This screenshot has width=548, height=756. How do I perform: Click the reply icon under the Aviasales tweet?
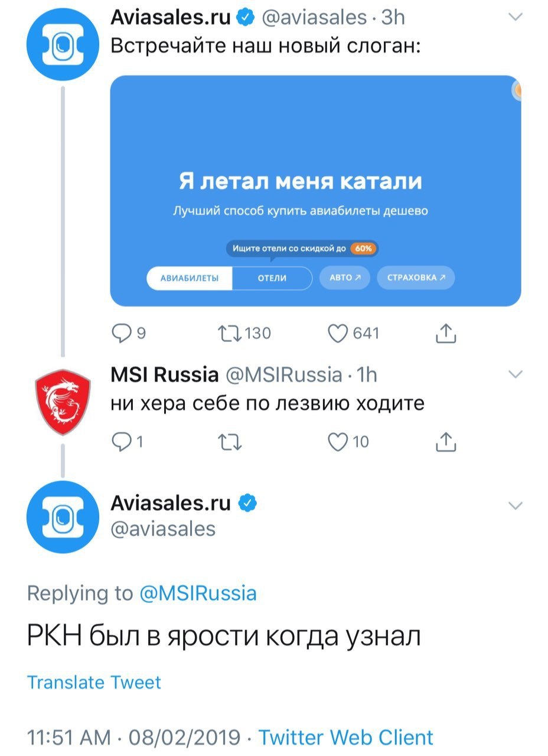(121, 334)
